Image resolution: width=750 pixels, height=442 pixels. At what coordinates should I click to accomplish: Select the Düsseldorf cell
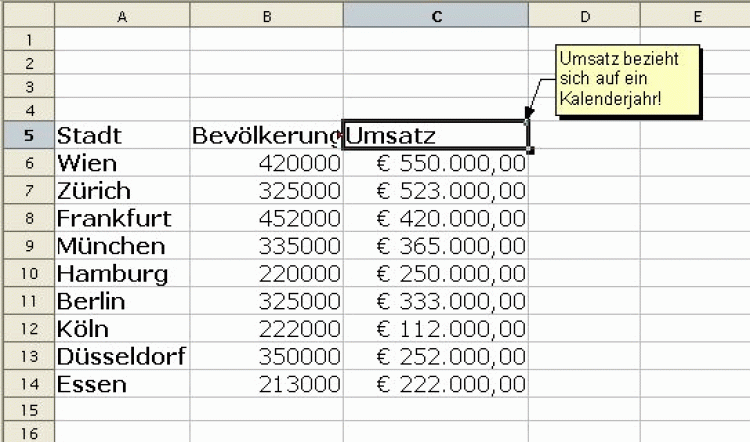122,356
